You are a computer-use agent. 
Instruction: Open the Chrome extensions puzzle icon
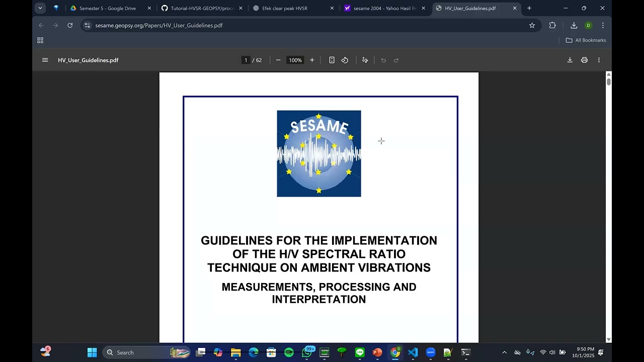pos(552,25)
